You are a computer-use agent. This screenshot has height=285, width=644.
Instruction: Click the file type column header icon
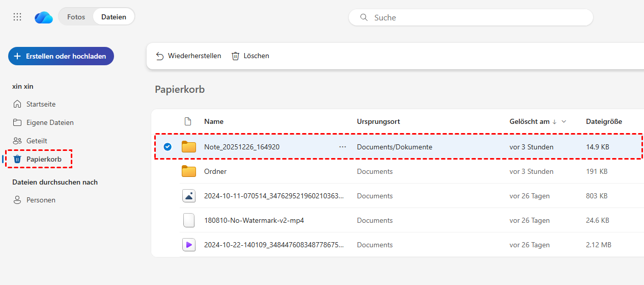click(188, 121)
